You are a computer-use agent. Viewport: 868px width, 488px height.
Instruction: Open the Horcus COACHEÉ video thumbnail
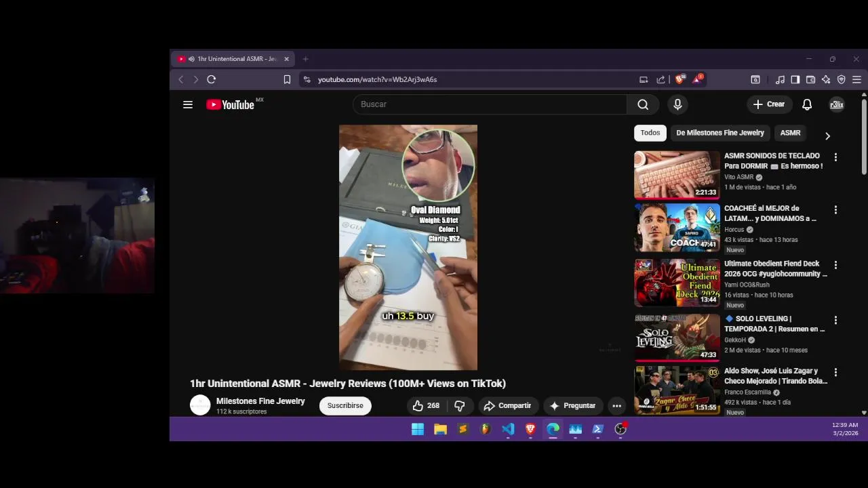(x=677, y=228)
